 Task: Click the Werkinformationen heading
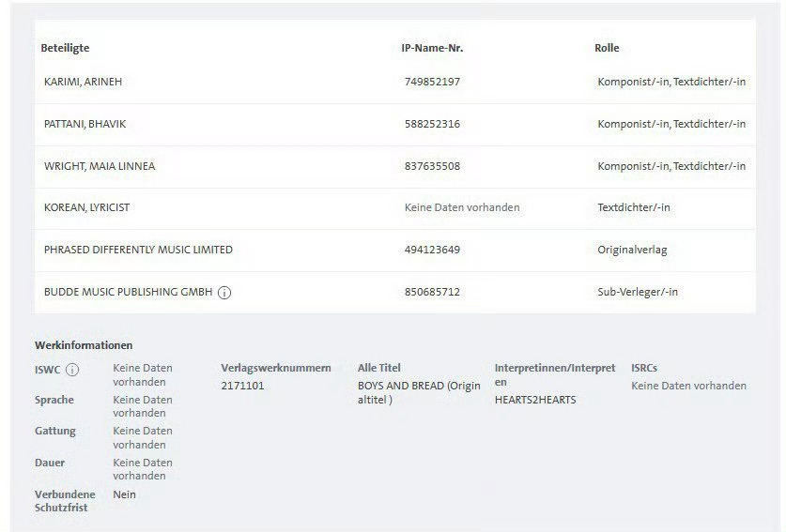pos(84,345)
